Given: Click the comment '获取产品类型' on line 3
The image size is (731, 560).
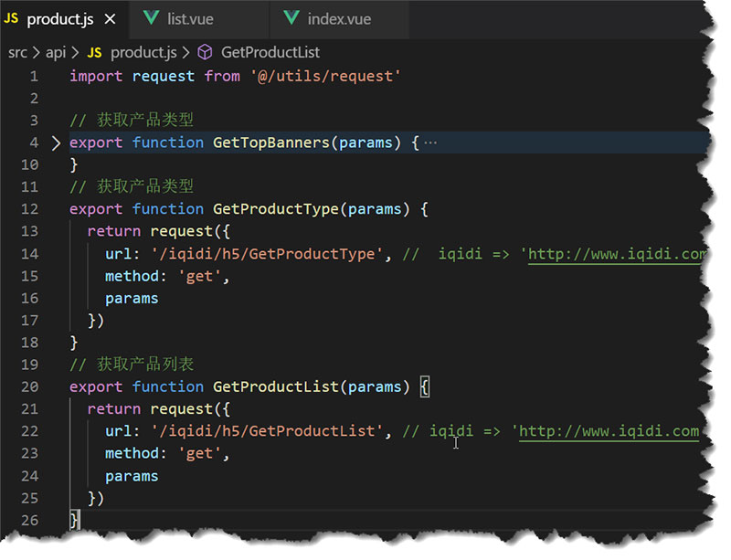Looking at the screenshot, I should [145, 121].
